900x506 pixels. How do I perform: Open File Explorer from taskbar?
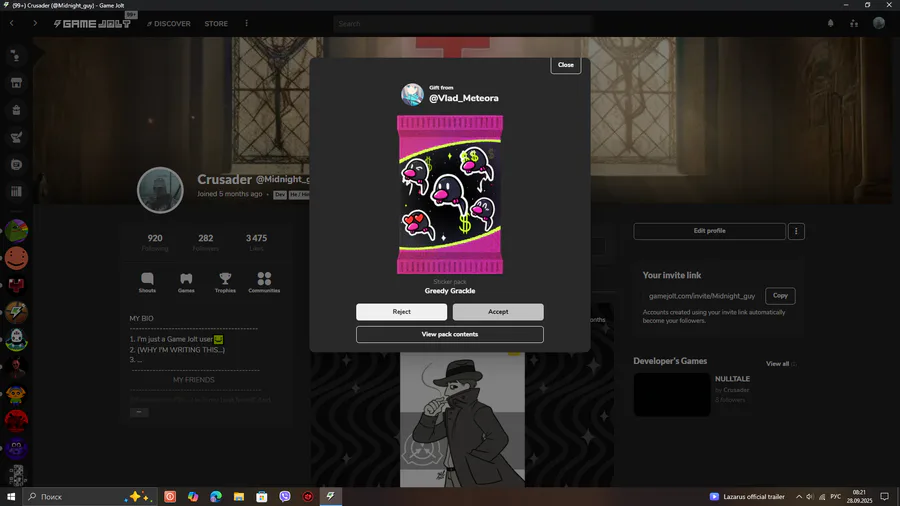[x=239, y=496]
